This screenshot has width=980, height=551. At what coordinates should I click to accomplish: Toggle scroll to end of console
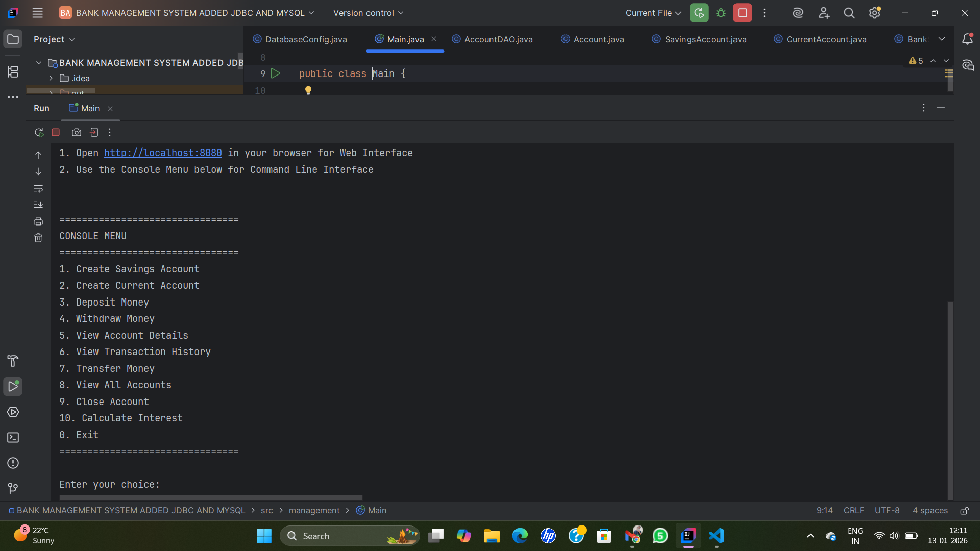(x=38, y=205)
